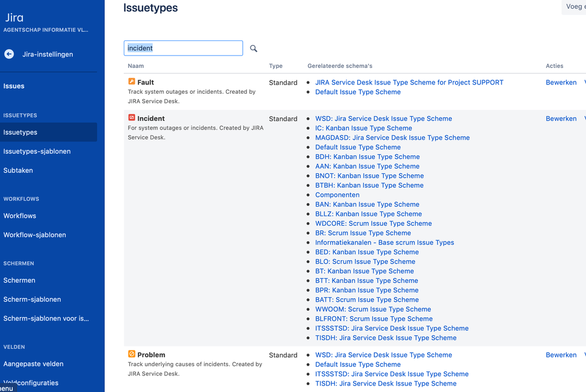Open MAGDASD: Jira Service Desk scheme

tap(392, 138)
